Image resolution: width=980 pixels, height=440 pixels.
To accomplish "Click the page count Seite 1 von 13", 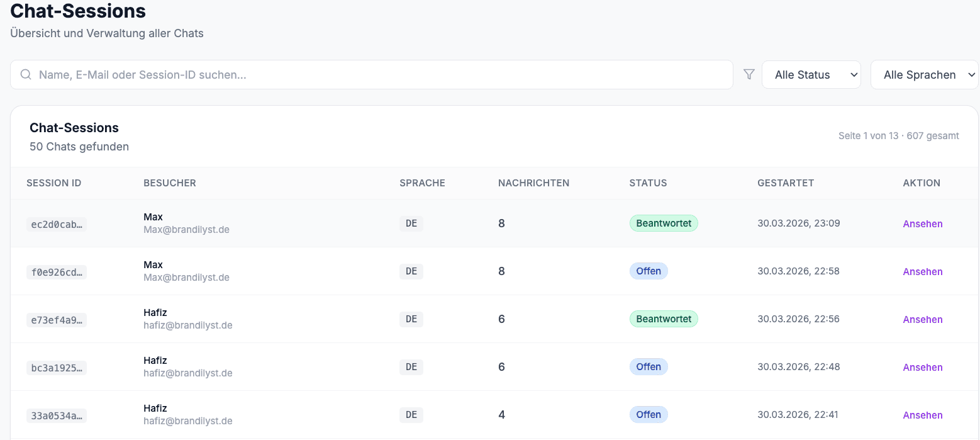I will pyautogui.click(x=867, y=135).
